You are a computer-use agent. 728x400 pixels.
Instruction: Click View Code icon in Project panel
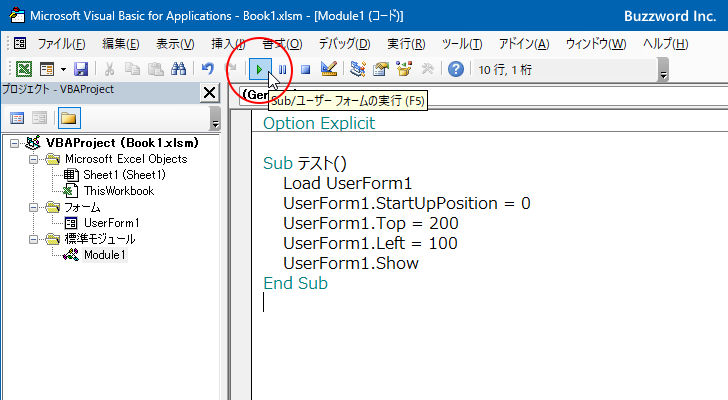[17, 118]
